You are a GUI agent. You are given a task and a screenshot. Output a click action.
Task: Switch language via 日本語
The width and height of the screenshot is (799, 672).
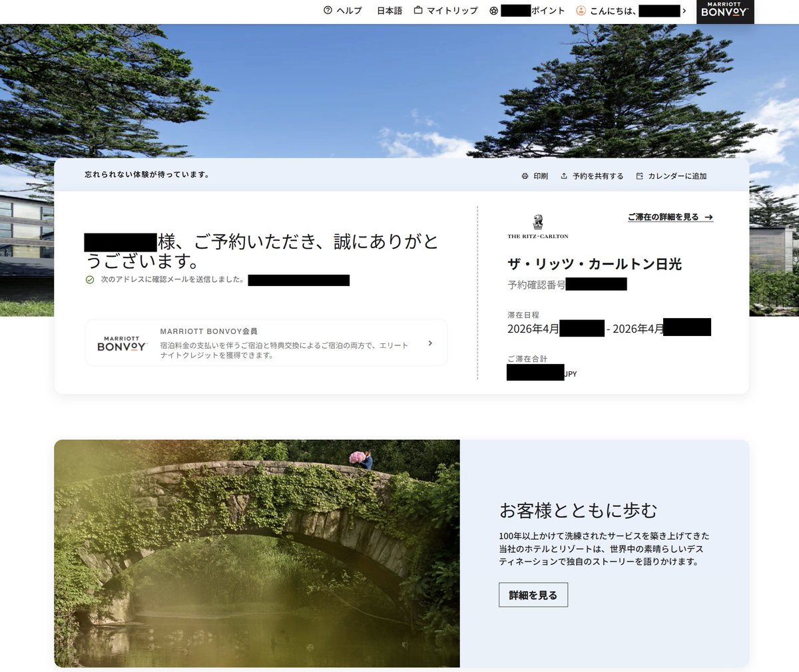[x=390, y=11]
